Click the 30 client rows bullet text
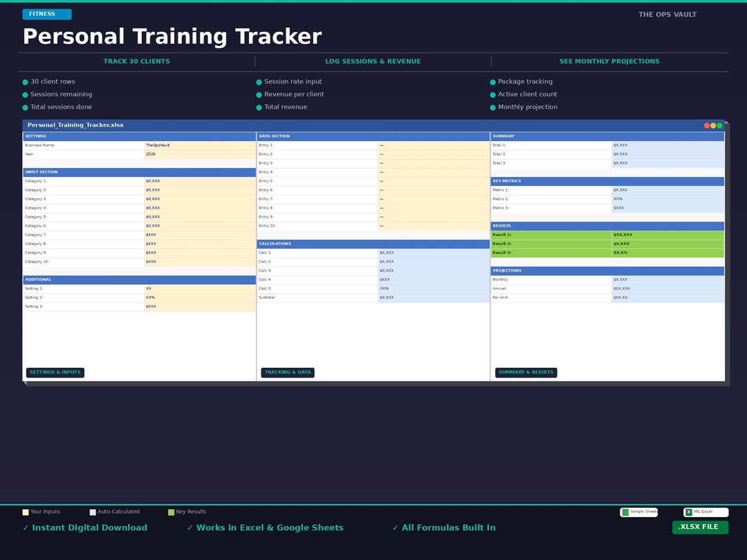 click(x=53, y=82)
